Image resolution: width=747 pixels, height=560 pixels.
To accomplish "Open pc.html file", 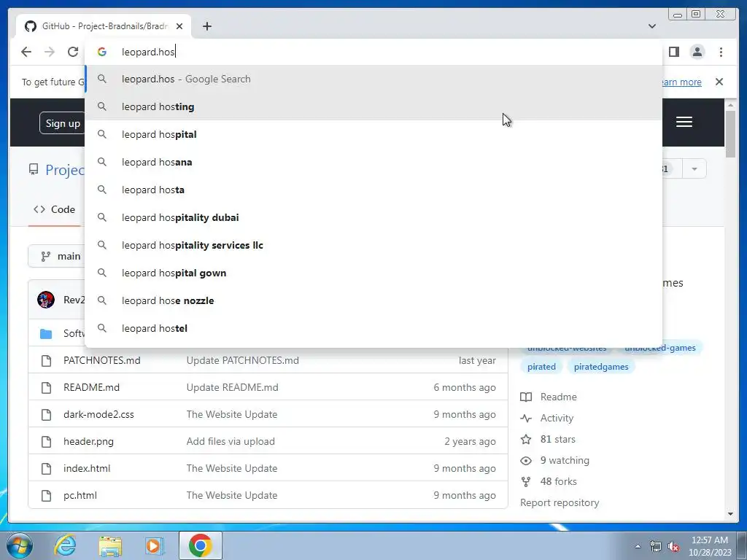I will 80,496.
